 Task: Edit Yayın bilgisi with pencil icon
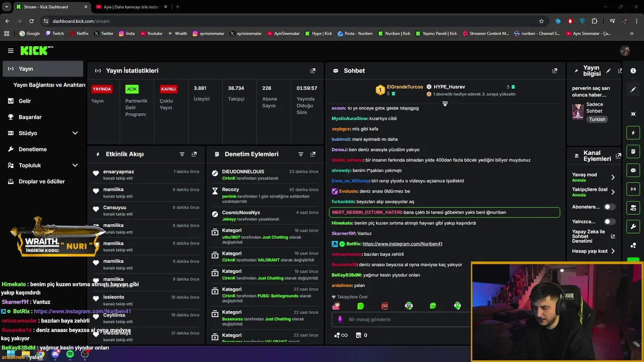608,71
